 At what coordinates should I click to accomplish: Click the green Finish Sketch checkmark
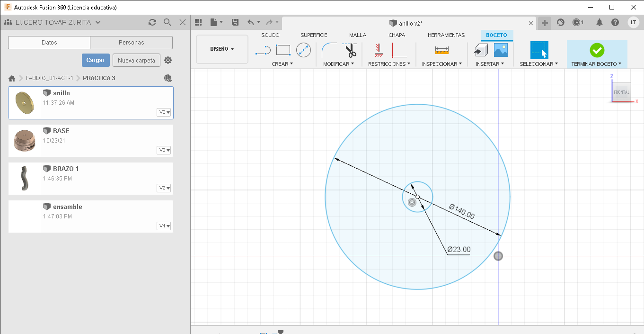pyautogui.click(x=597, y=50)
